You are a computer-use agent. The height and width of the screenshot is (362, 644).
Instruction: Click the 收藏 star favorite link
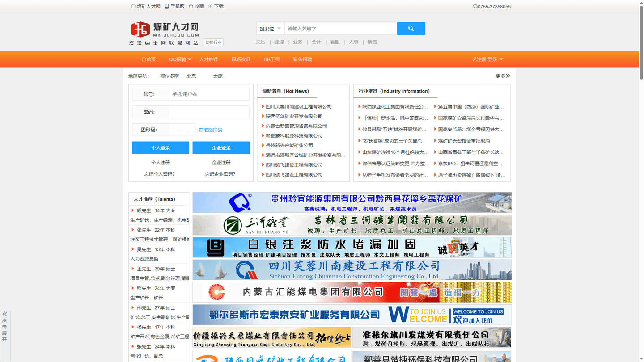[x=196, y=6]
